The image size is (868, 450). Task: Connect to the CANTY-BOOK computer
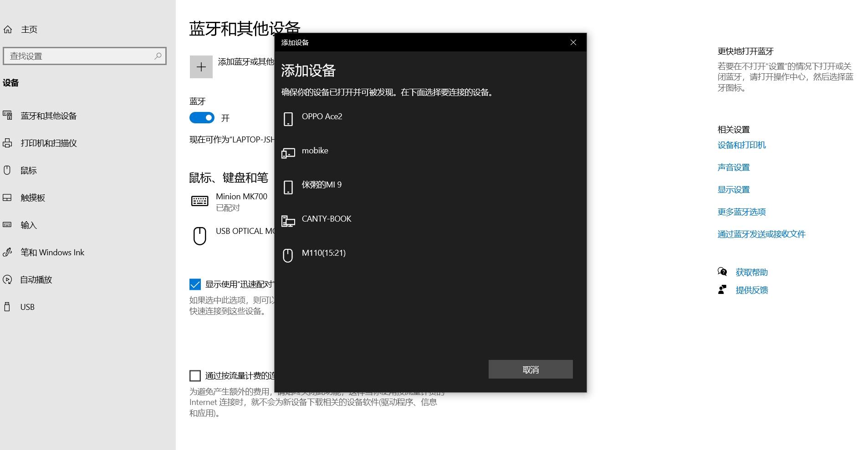pos(327,219)
